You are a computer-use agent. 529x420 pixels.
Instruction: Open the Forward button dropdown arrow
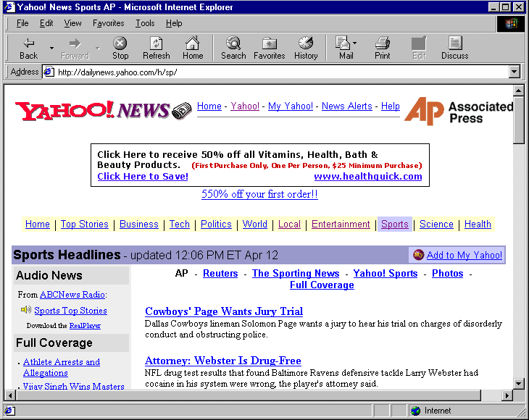pos(98,49)
